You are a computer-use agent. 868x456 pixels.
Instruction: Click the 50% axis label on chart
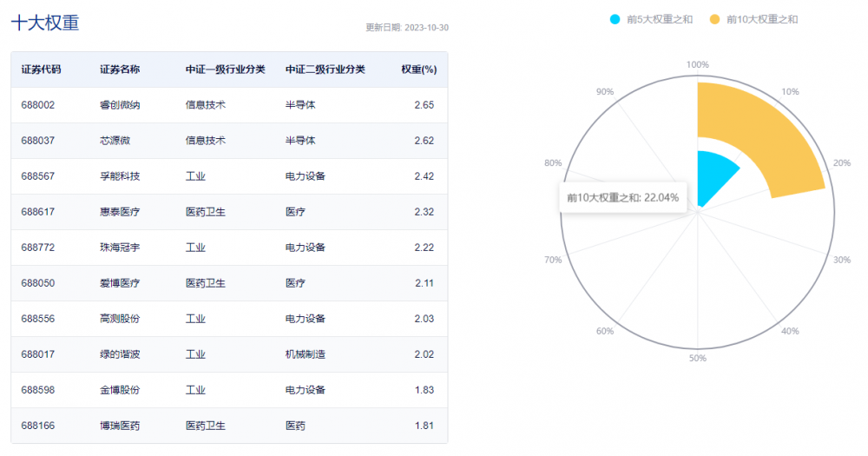(x=698, y=358)
